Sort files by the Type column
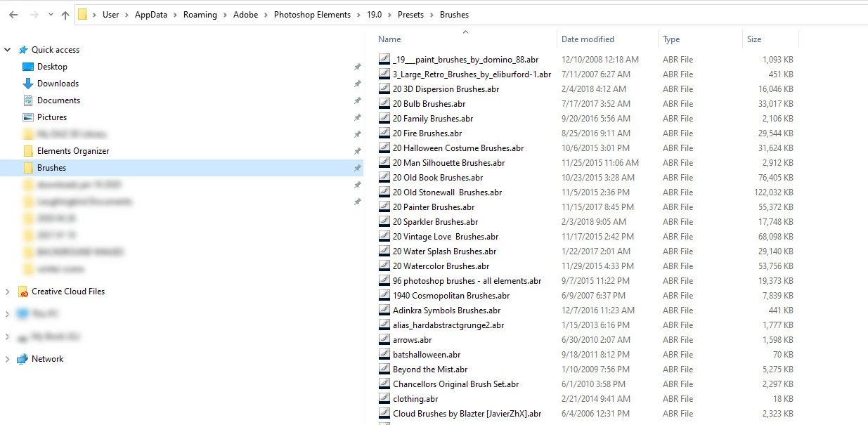This screenshot has width=868, height=425. (x=671, y=39)
